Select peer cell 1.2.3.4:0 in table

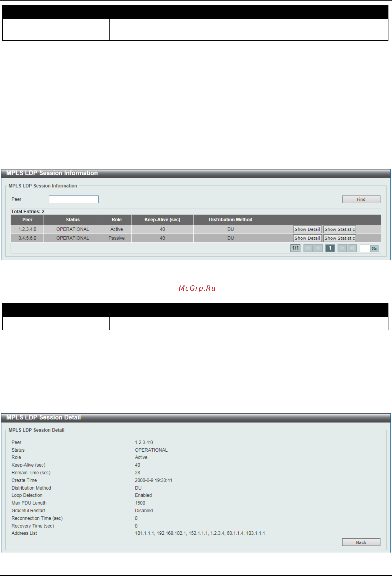click(x=27, y=229)
